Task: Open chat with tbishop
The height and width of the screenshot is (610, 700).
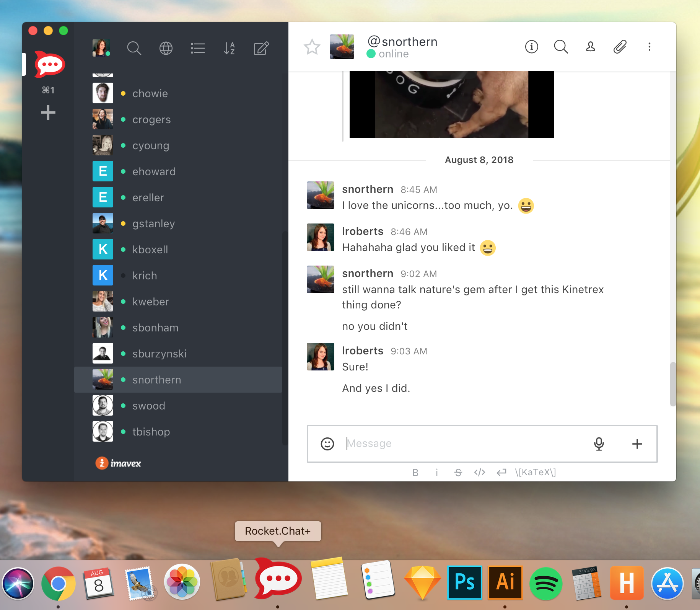Action: pos(178,432)
